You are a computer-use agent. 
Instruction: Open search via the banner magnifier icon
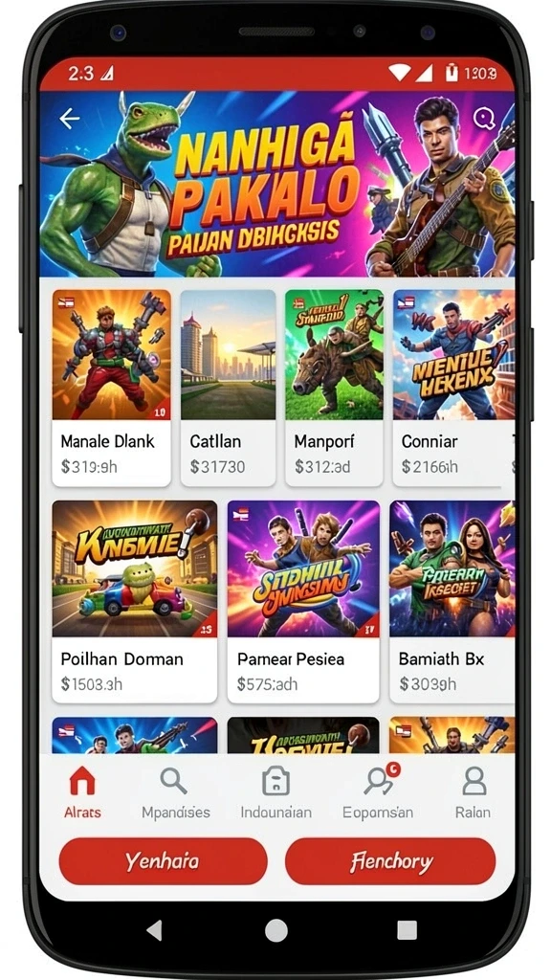pos(484,118)
